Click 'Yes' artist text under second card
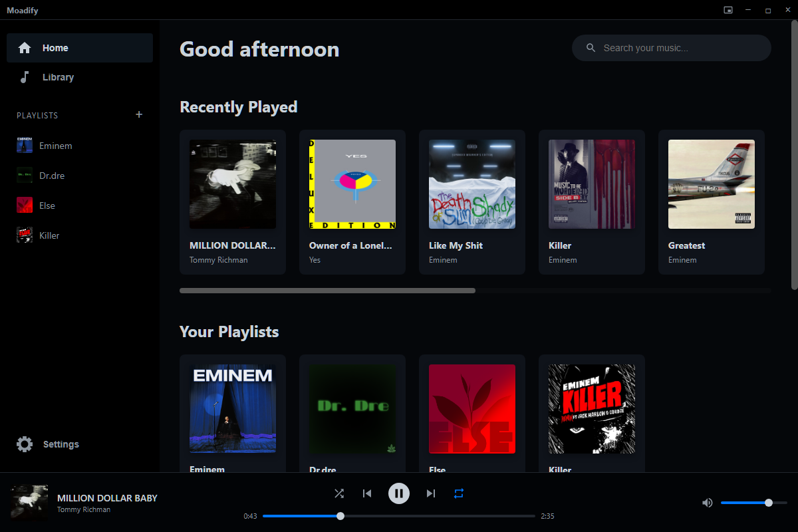798x532 pixels. tap(315, 260)
